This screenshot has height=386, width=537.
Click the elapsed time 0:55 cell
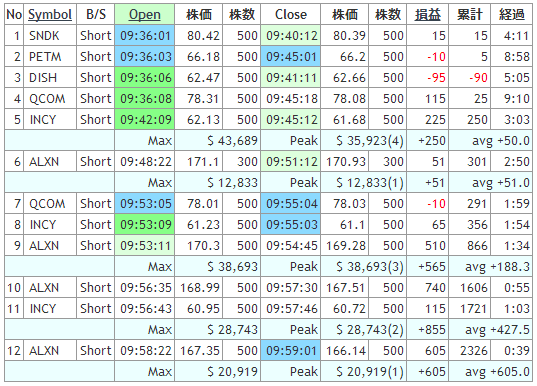tap(511, 288)
